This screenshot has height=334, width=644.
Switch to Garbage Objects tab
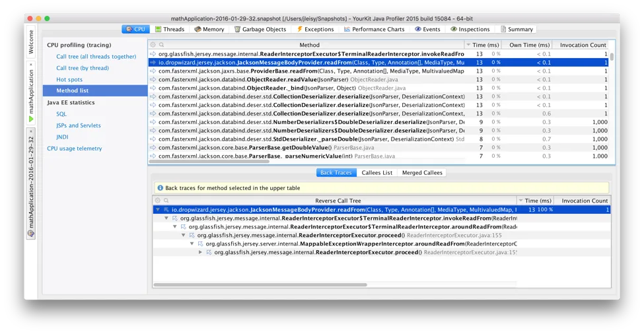(x=260, y=29)
